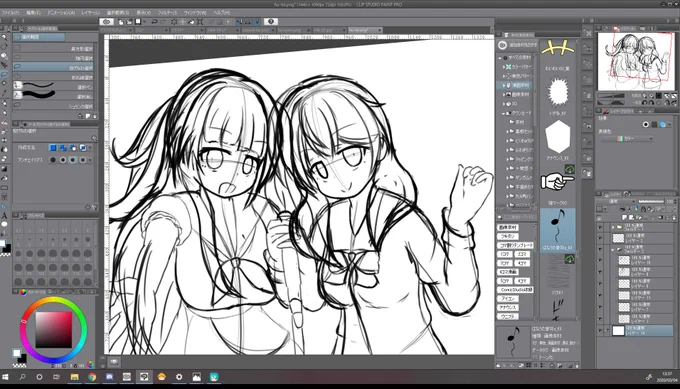Click the cloud download icon above the pointing hand material
The image size is (680, 389).
click(569, 170)
